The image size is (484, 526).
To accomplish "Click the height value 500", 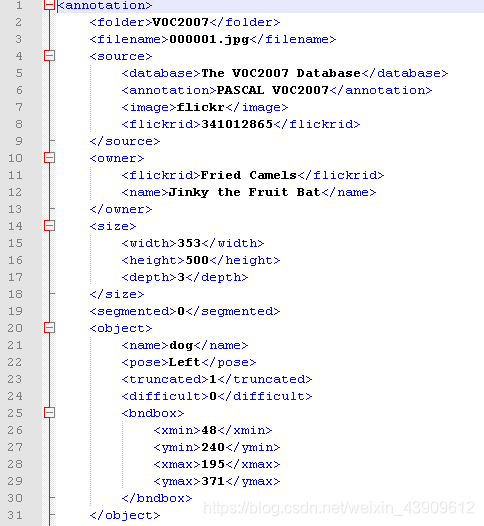I will [x=197, y=260].
